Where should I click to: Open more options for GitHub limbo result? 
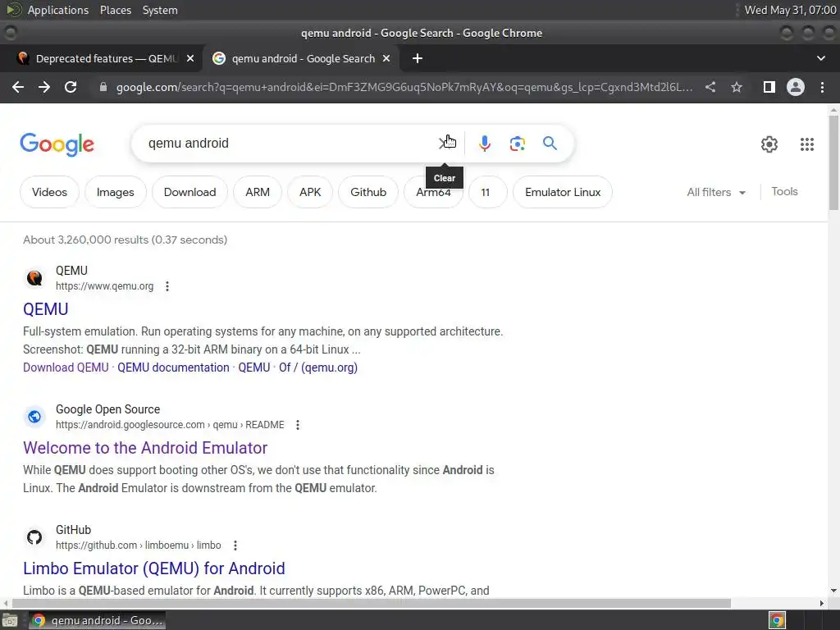point(235,546)
